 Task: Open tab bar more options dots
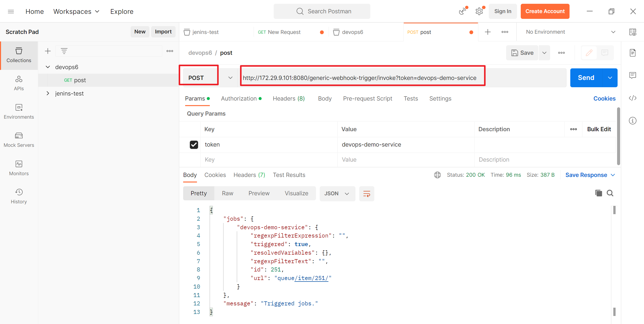505,32
